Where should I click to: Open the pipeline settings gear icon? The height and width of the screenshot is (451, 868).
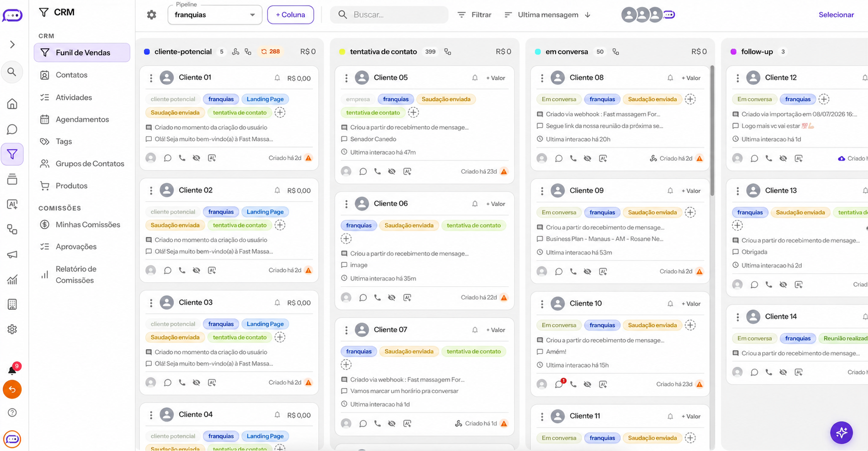pyautogui.click(x=152, y=15)
